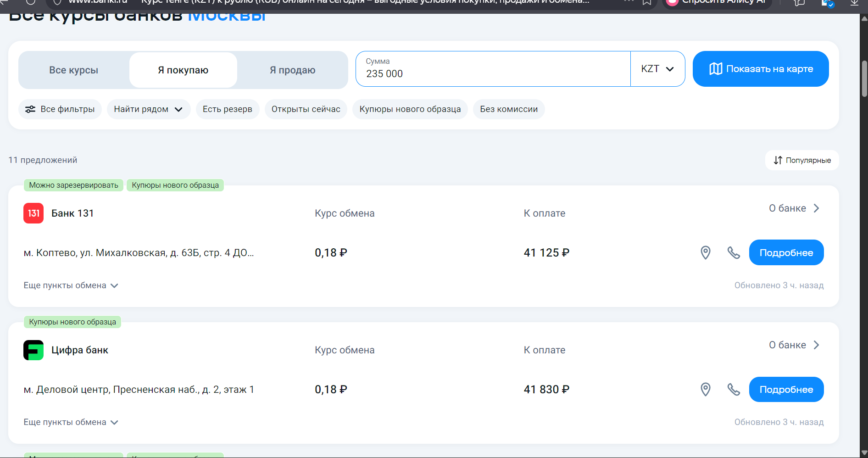Click the chevron next to Банк 131's О банке
The image size is (868, 458).
(x=817, y=208)
